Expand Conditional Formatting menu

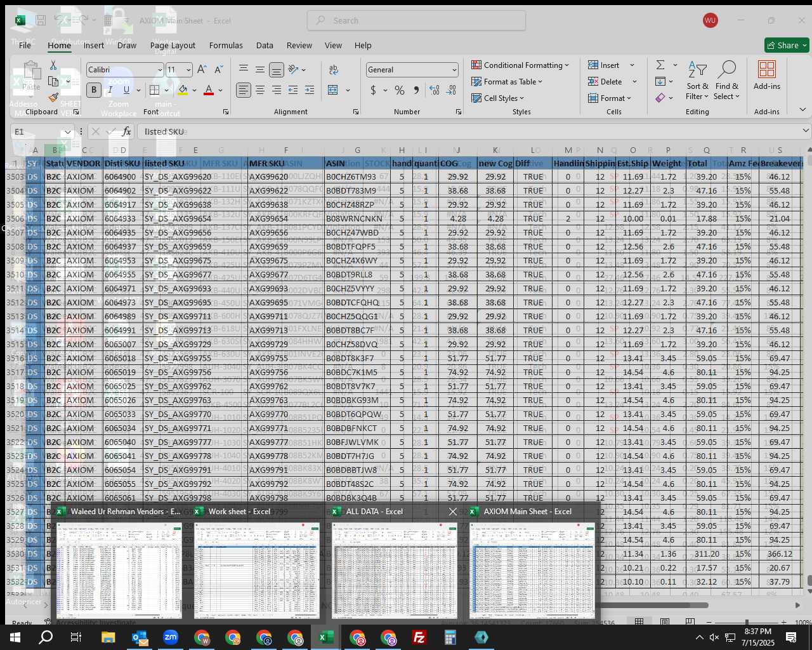pos(520,65)
